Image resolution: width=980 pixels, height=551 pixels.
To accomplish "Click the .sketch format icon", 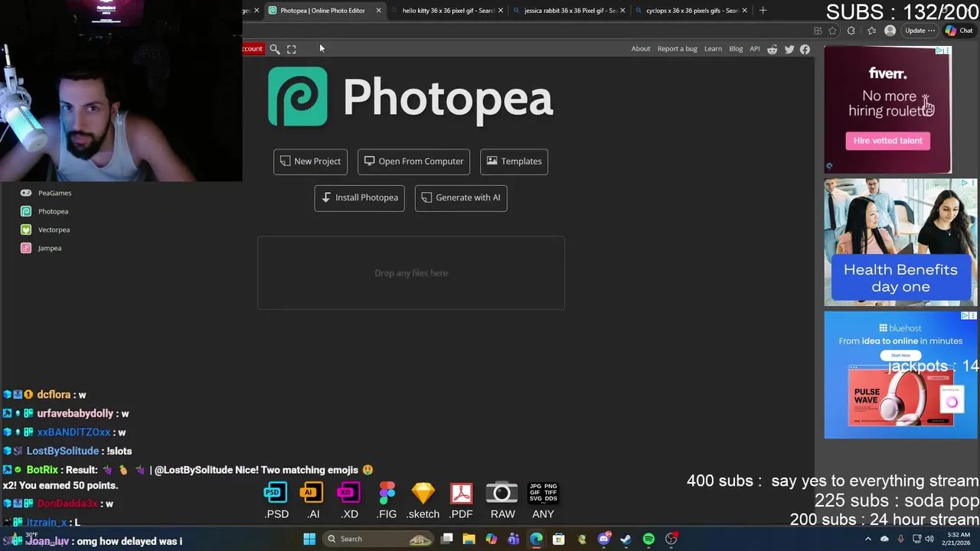I will 423,500.
